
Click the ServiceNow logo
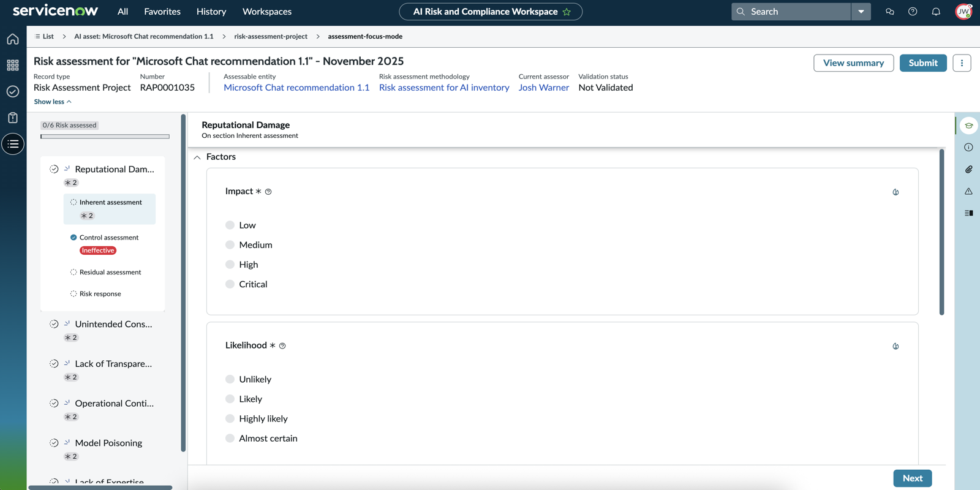coord(55,11)
